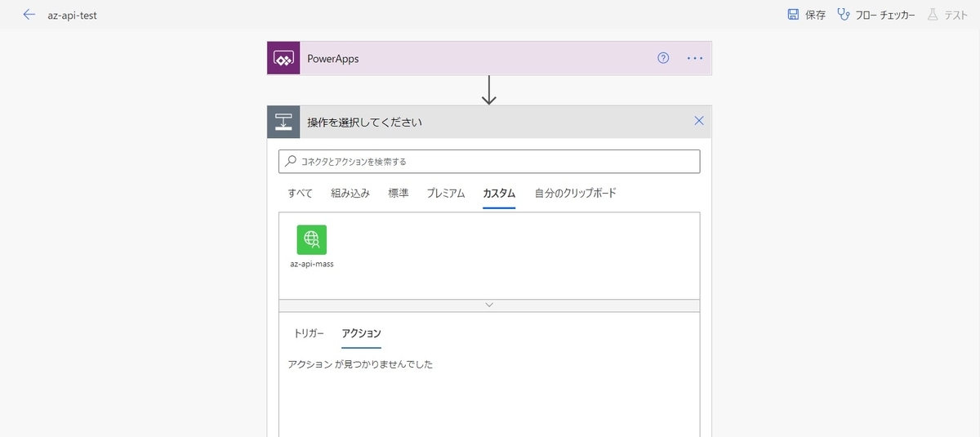
Task: Open PowerApps step more options menu
Action: (x=695, y=58)
